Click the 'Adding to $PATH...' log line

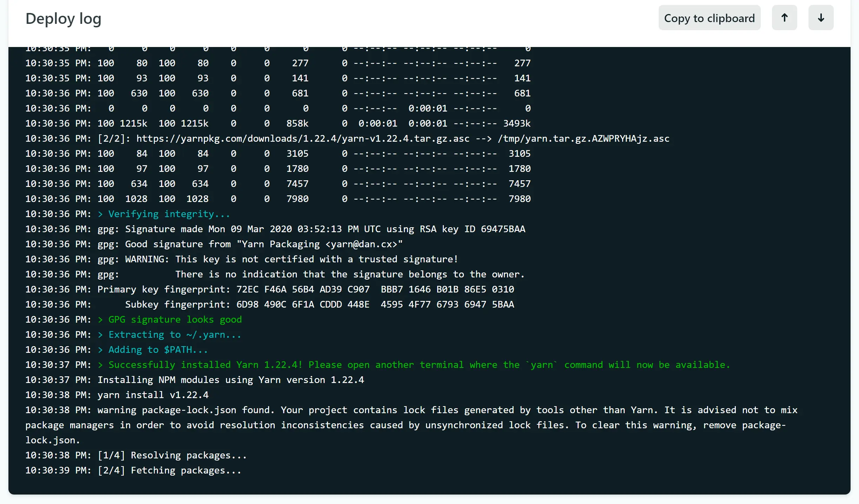pyautogui.click(x=158, y=350)
